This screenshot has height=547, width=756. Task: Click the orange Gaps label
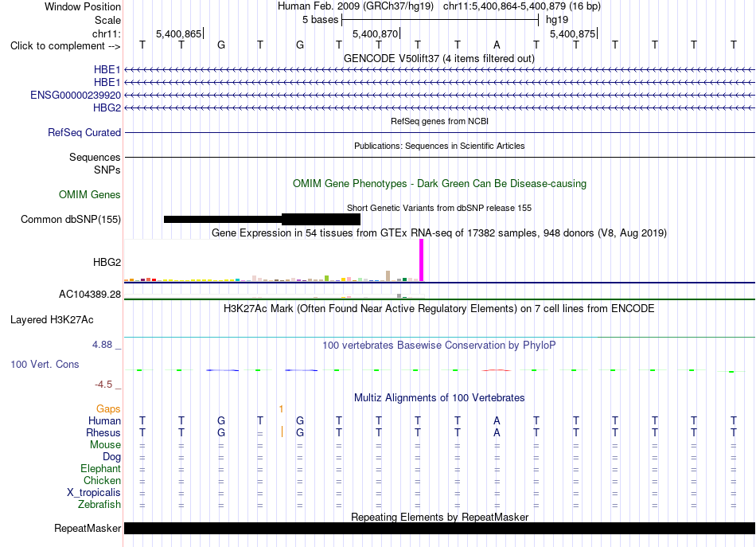click(108, 408)
